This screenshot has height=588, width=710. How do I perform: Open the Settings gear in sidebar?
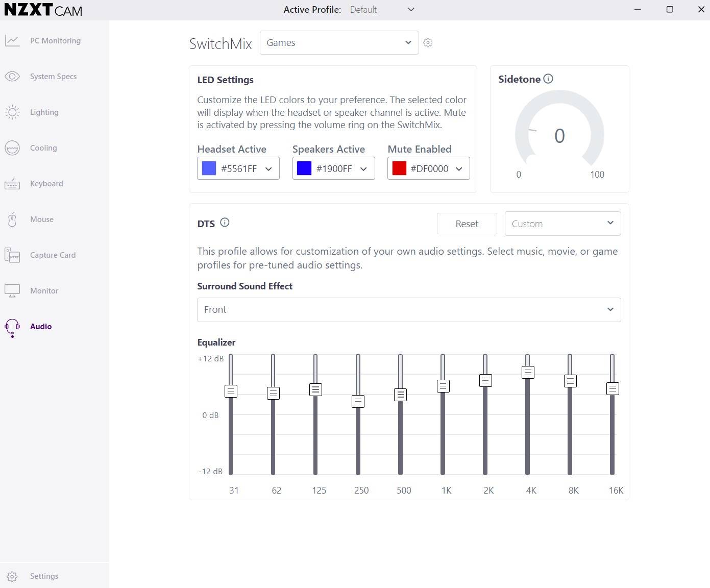12,576
